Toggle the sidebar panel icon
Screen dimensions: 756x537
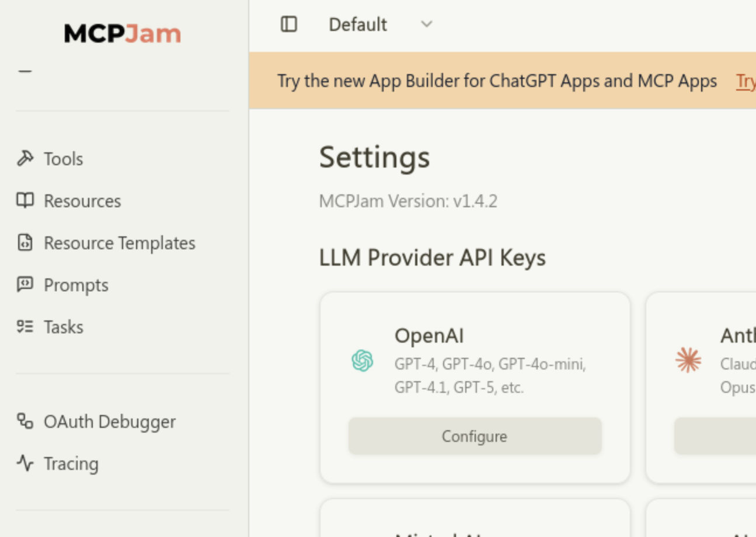click(289, 24)
